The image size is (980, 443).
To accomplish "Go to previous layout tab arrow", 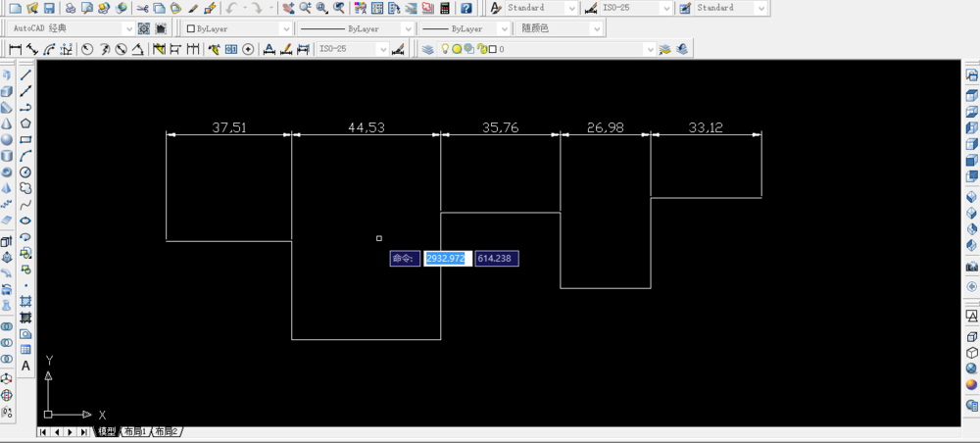I will pos(57,432).
